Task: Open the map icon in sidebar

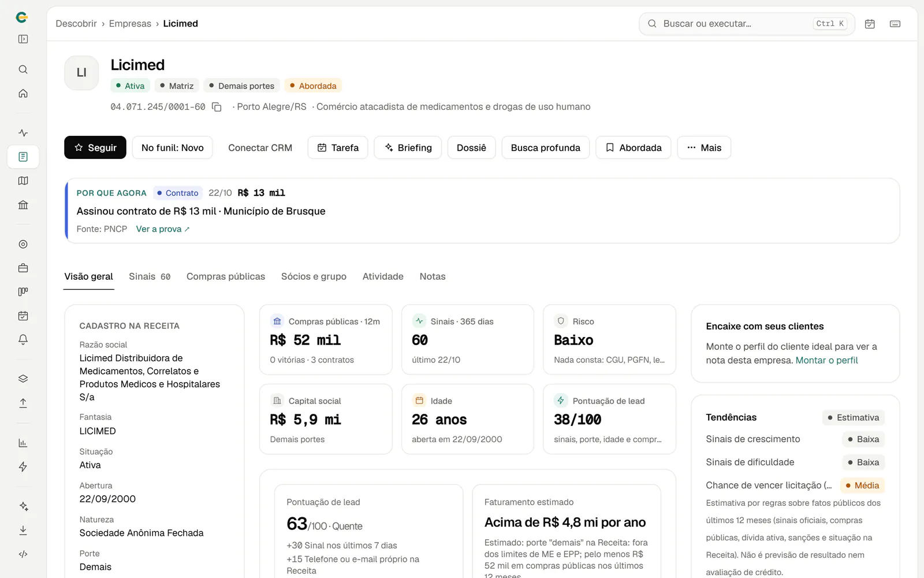Action: coord(23,181)
